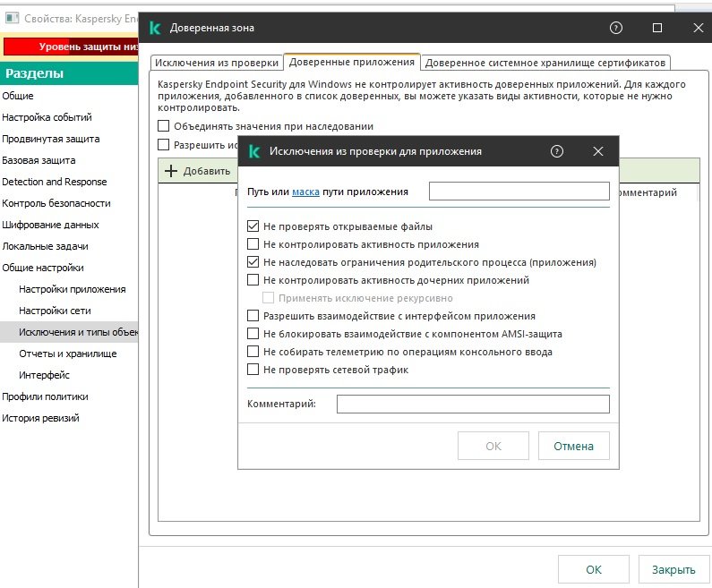
Task: Uncheck Не проверять открываемые файлы
Action: (x=253, y=226)
